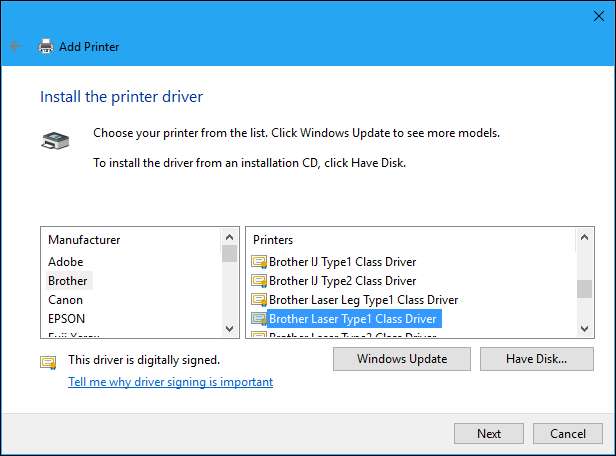
Task: Click the Printers column header
Action: point(273,240)
